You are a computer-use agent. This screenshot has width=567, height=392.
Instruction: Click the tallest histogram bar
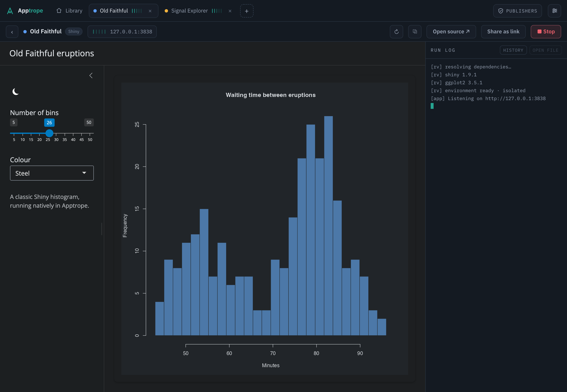tap(328, 226)
